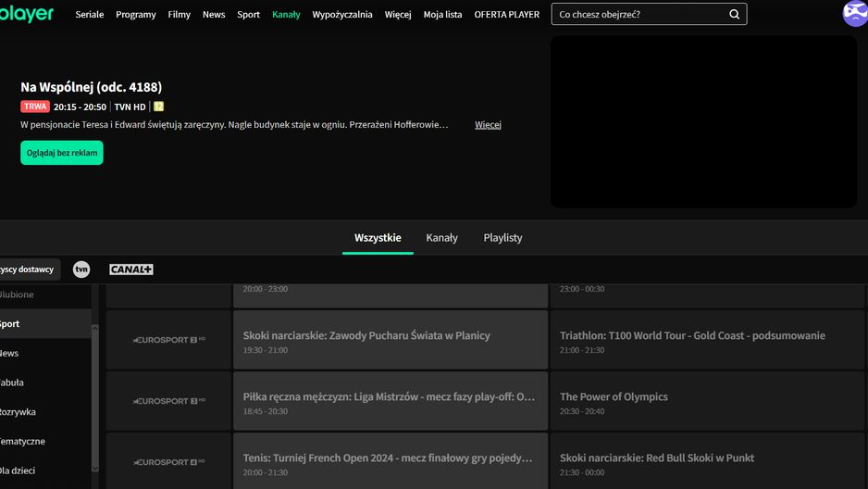
Task: Open the OFERTA PLAYER link
Action: [506, 15]
